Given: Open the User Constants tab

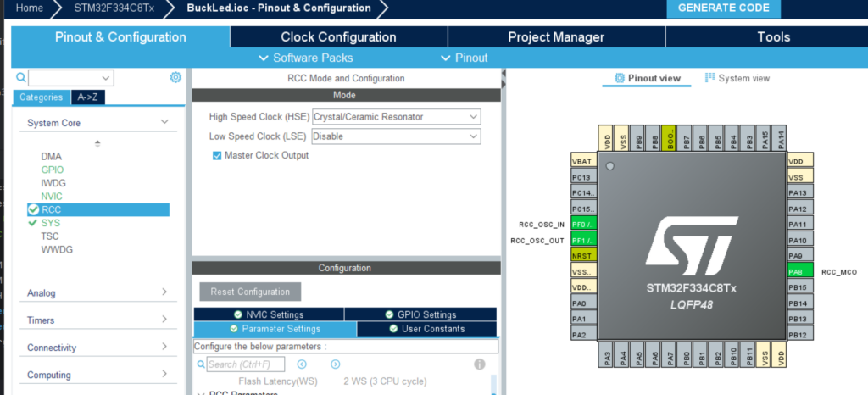Looking at the screenshot, I should click(x=427, y=329).
